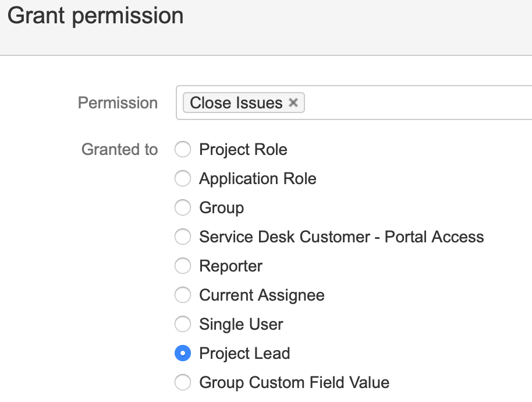Viewport: 532px width, 402px height.
Task: Click the 'Application Role' label text
Action: coord(258,179)
